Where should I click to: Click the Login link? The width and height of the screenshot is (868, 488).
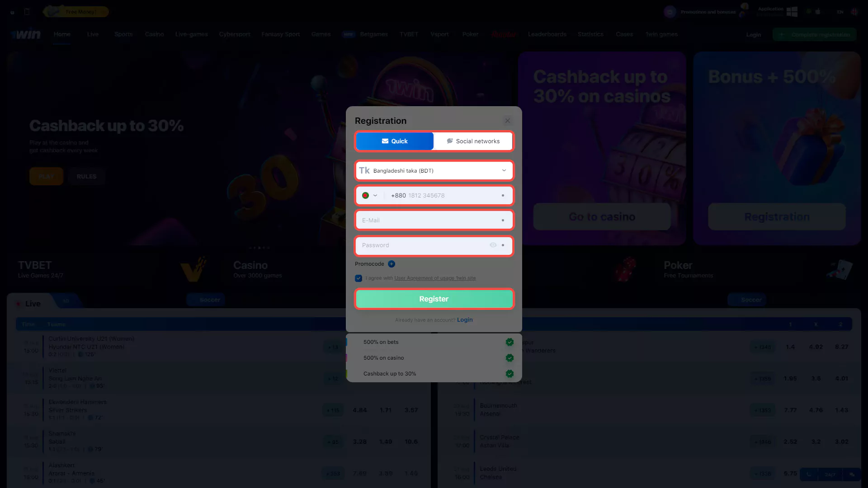point(465,319)
